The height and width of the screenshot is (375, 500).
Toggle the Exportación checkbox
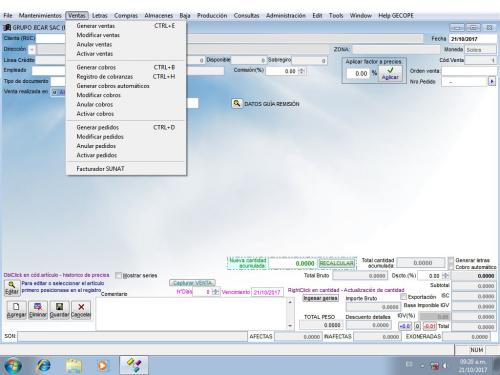click(x=403, y=296)
